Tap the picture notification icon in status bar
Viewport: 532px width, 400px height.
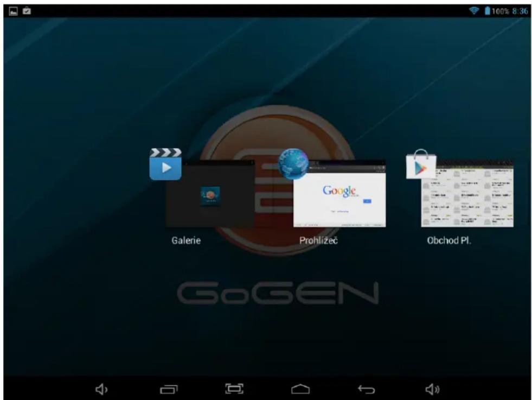pyautogui.click(x=13, y=11)
